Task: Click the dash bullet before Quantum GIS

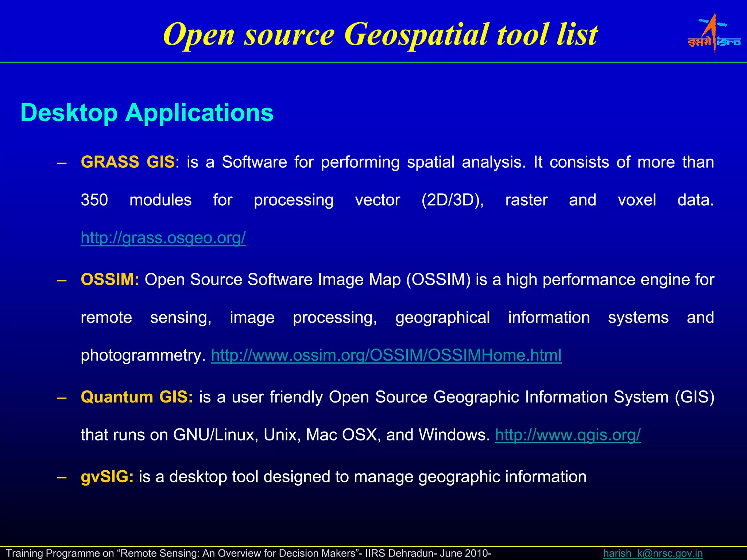Action: (62, 398)
